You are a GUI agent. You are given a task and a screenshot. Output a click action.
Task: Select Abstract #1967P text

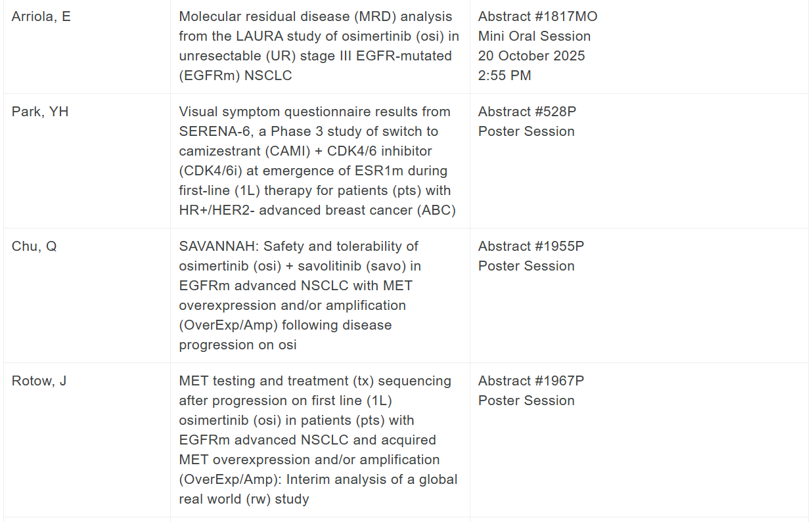point(531,381)
